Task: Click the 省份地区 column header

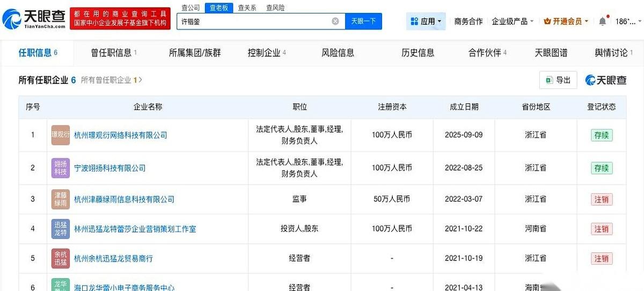Action: point(536,107)
